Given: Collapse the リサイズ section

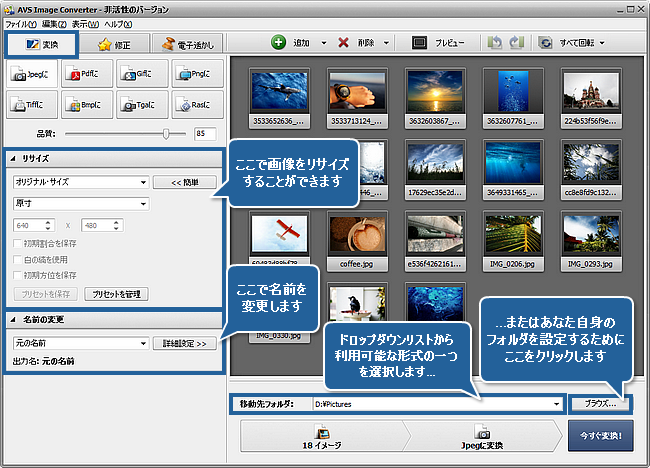Looking at the screenshot, I should tap(13, 159).
